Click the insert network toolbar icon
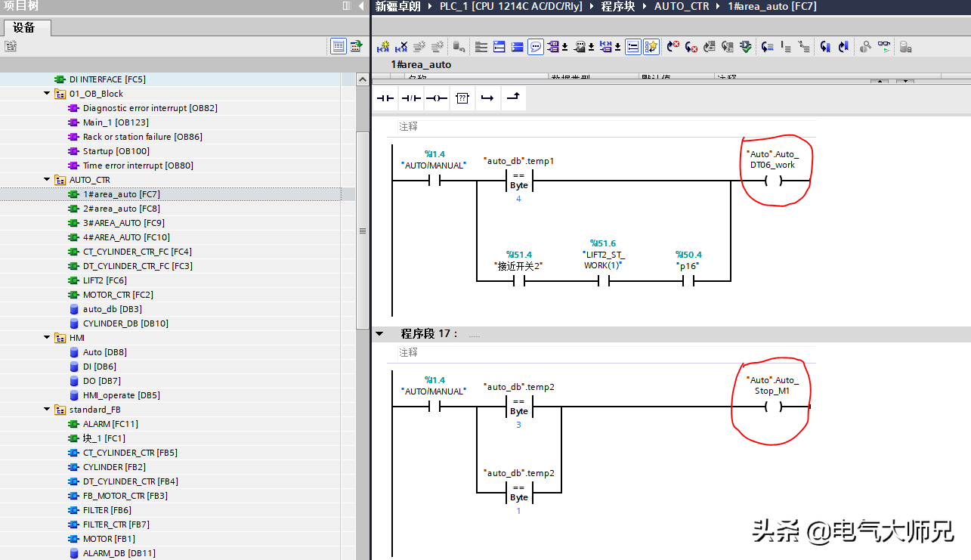 [x=384, y=47]
